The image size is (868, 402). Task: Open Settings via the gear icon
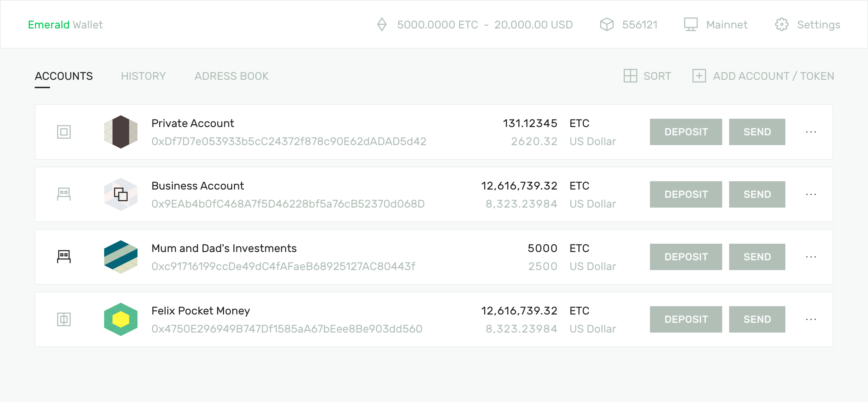click(782, 25)
